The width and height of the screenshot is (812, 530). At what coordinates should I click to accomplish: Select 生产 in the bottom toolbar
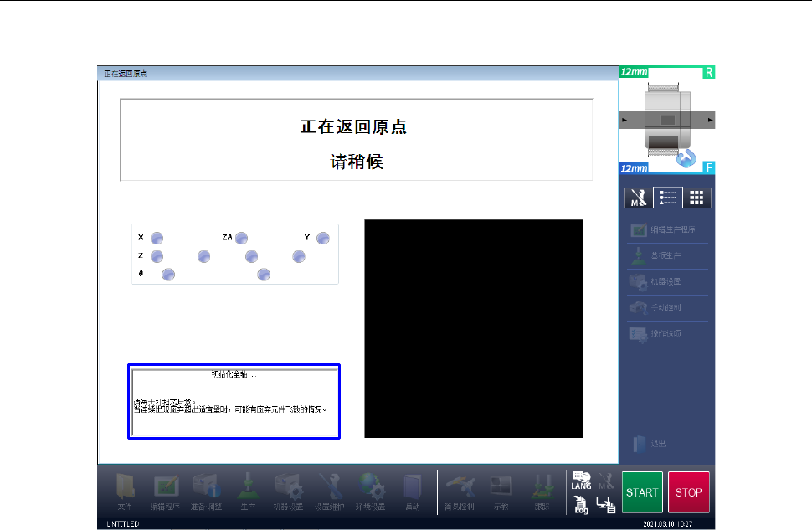[248, 491]
